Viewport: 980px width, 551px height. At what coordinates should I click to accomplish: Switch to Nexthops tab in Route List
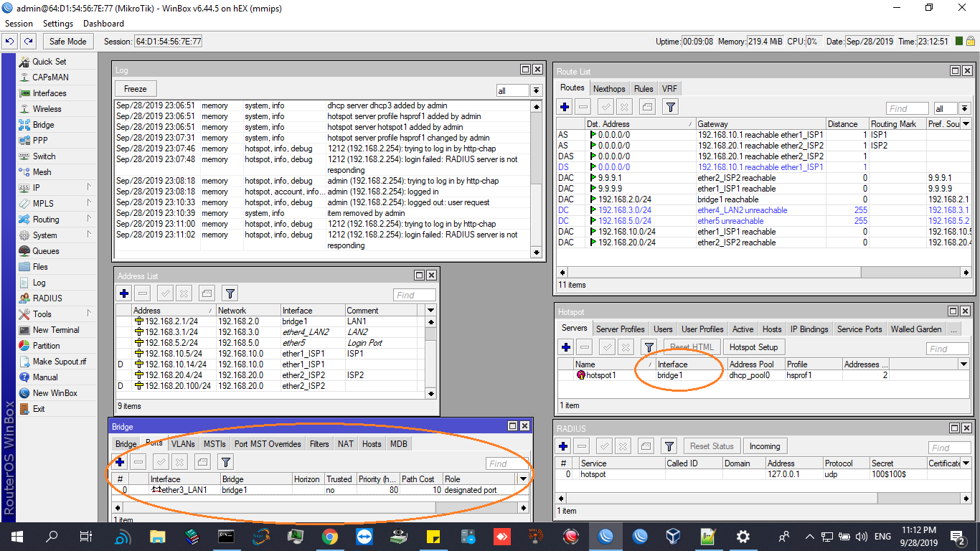[609, 89]
